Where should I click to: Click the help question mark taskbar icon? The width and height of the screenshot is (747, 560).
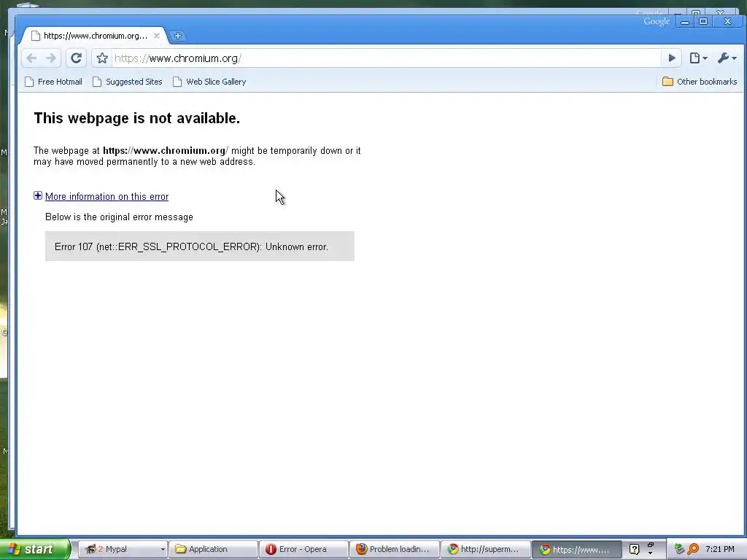(634, 549)
